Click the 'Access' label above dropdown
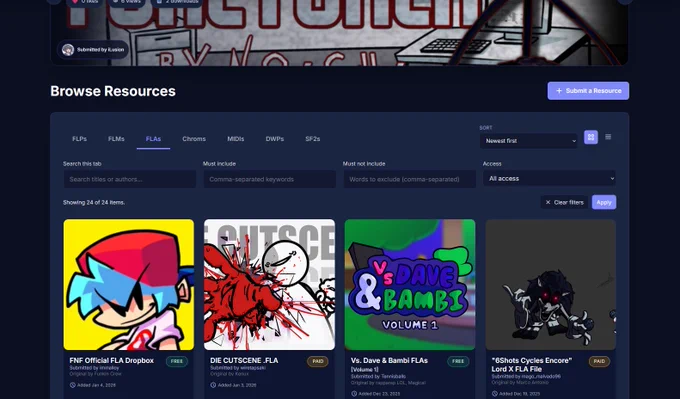 (492, 164)
